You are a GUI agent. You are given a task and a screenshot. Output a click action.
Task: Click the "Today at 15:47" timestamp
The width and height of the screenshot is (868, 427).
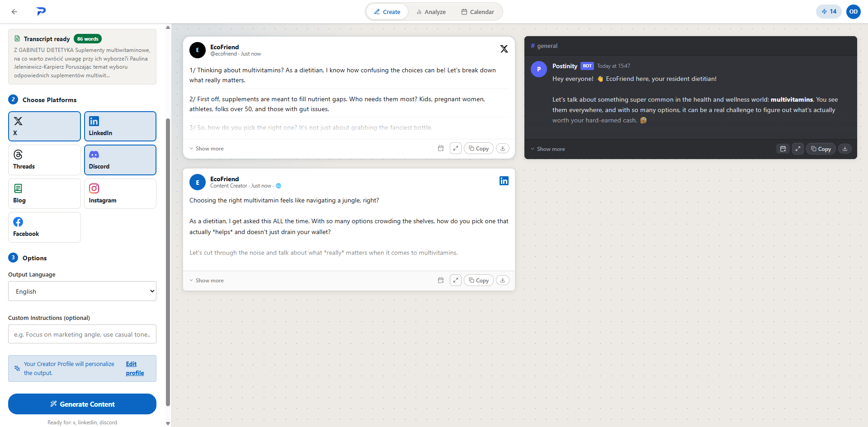point(613,66)
